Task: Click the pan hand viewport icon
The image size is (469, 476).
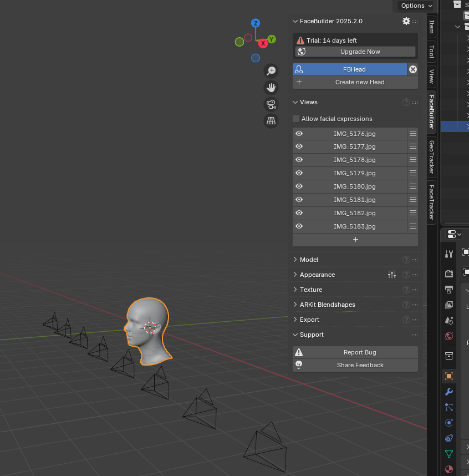Action: click(271, 88)
